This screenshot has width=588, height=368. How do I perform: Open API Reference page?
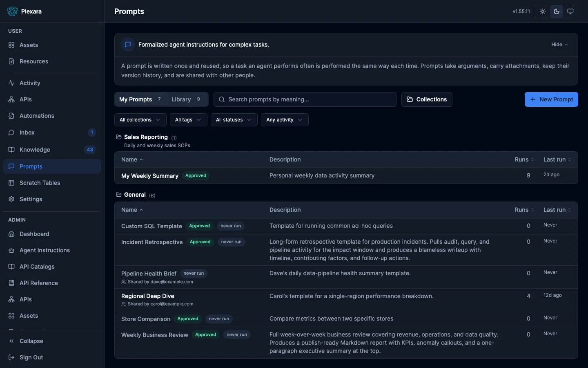pyautogui.click(x=52, y=283)
